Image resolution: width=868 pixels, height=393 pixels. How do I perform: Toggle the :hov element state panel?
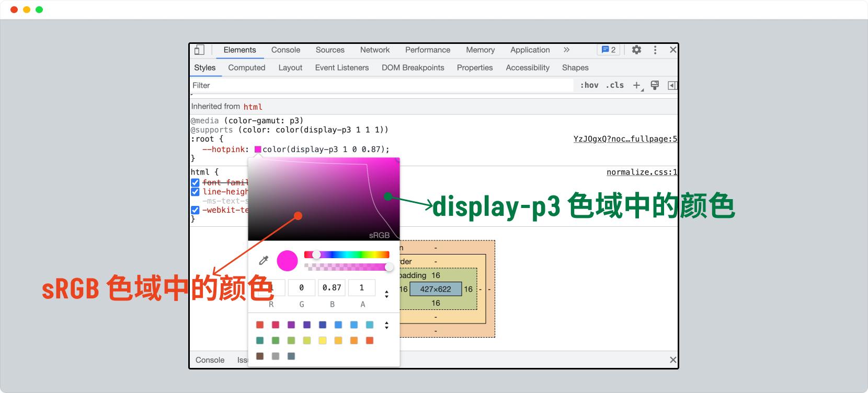pos(589,85)
